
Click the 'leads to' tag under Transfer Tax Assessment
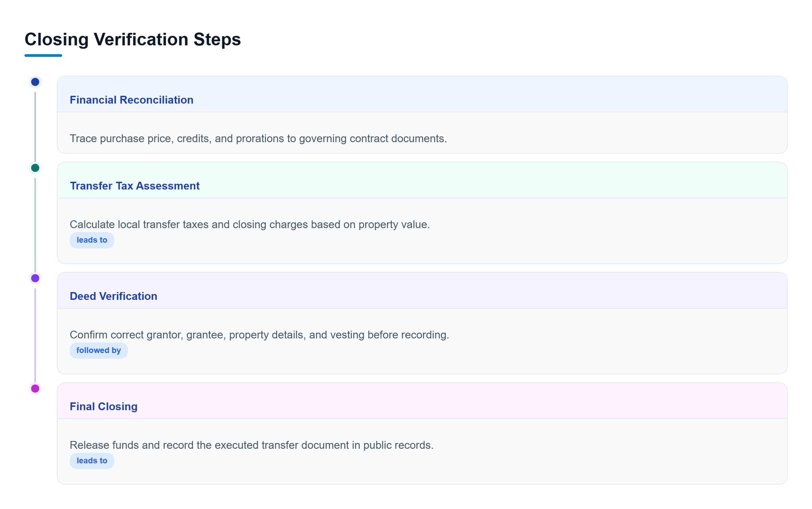pos(92,240)
